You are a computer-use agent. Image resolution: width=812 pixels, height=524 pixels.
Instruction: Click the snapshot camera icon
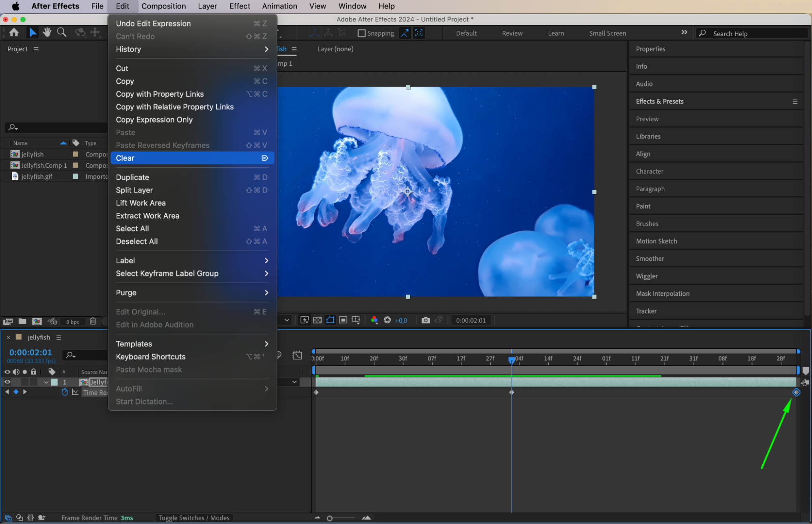(x=425, y=320)
